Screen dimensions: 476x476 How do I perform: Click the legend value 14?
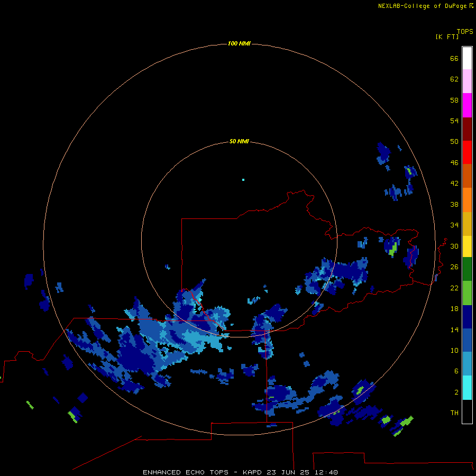tap(454, 329)
